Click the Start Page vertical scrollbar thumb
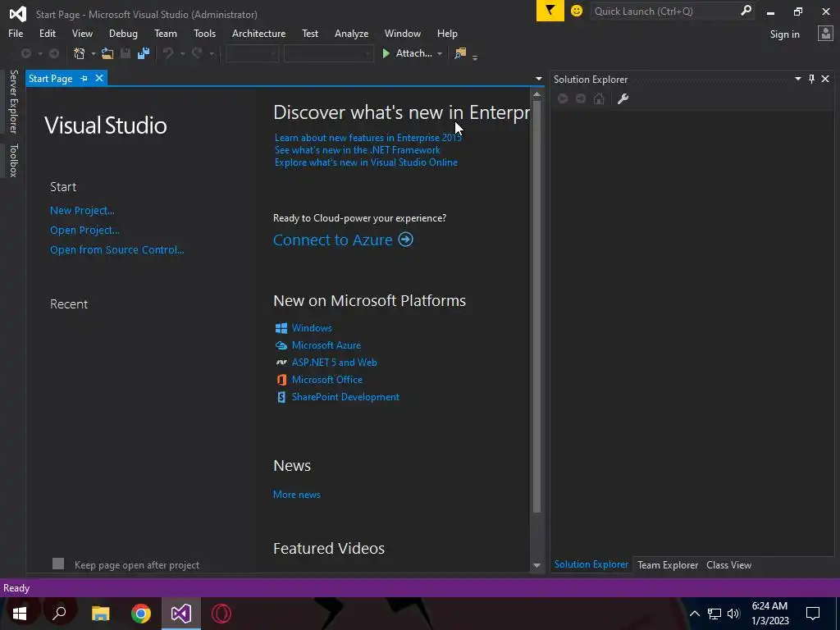The image size is (840, 630). point(536,306)
